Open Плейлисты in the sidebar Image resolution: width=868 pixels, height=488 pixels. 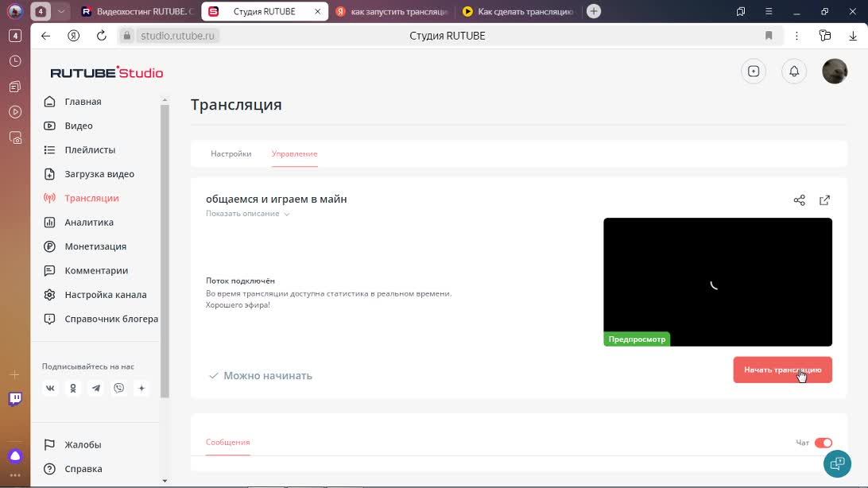pyautogui.click(x=90, y=150)
